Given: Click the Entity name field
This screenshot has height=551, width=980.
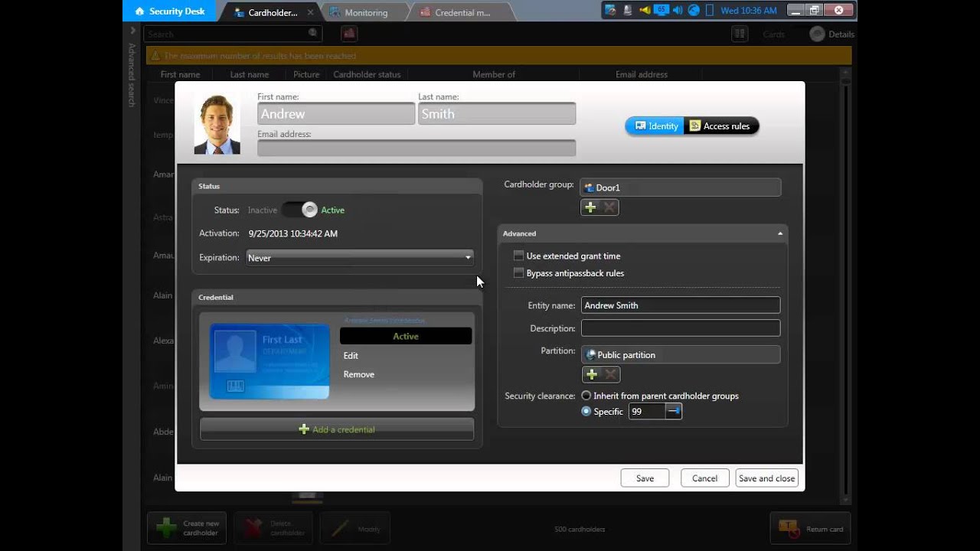Looking at the screenshot, I should (681, 305).
